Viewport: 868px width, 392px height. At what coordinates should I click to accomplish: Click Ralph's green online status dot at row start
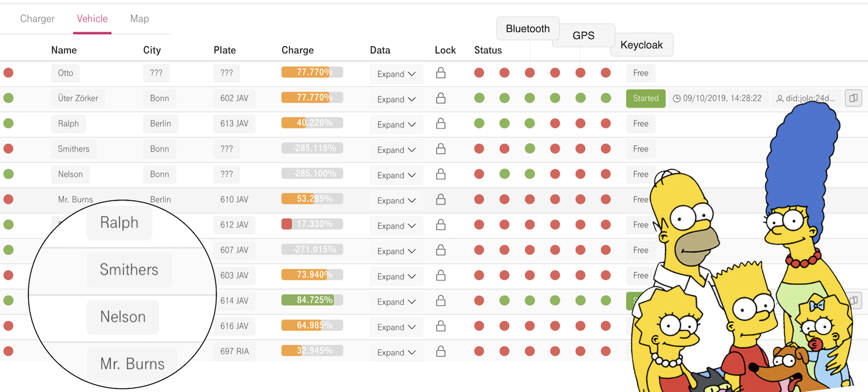[8, 123]
